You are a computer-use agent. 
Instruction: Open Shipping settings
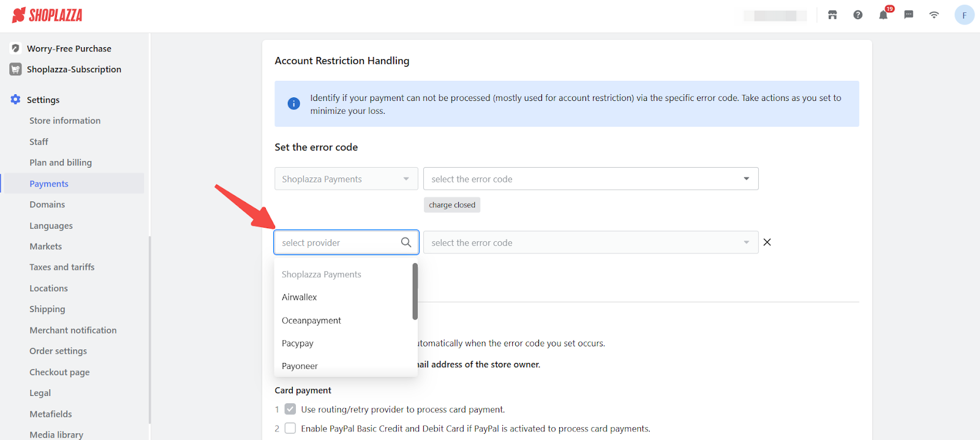tap(47, 309)
